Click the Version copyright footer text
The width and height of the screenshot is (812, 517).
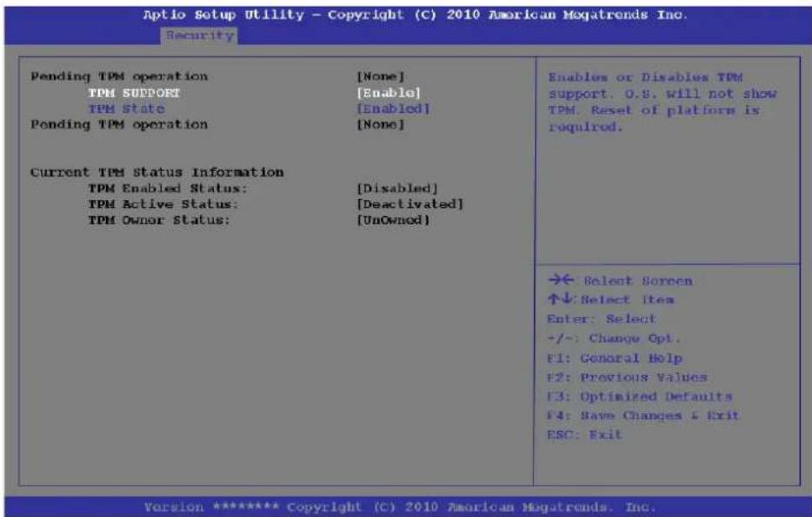click(x=400, y=507)
